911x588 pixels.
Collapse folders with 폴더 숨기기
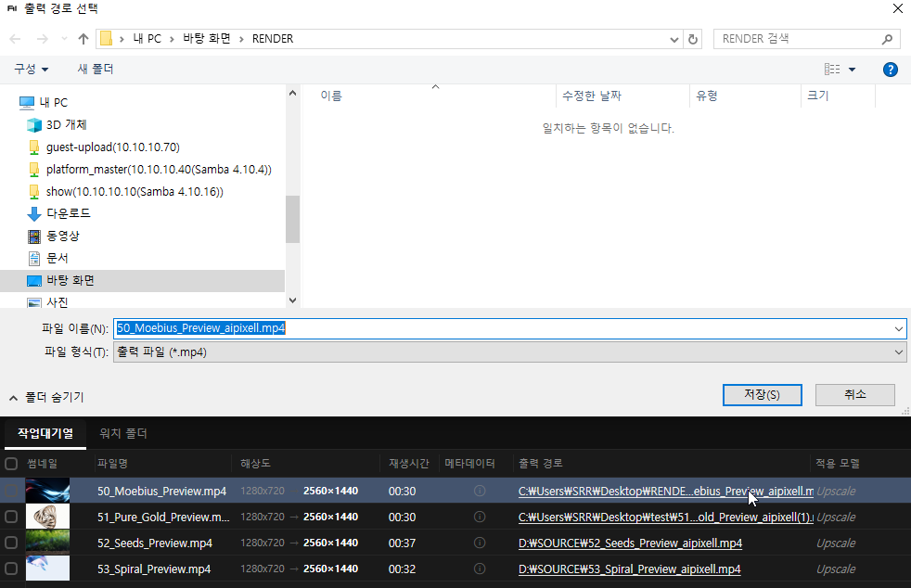tap(46, 398)
